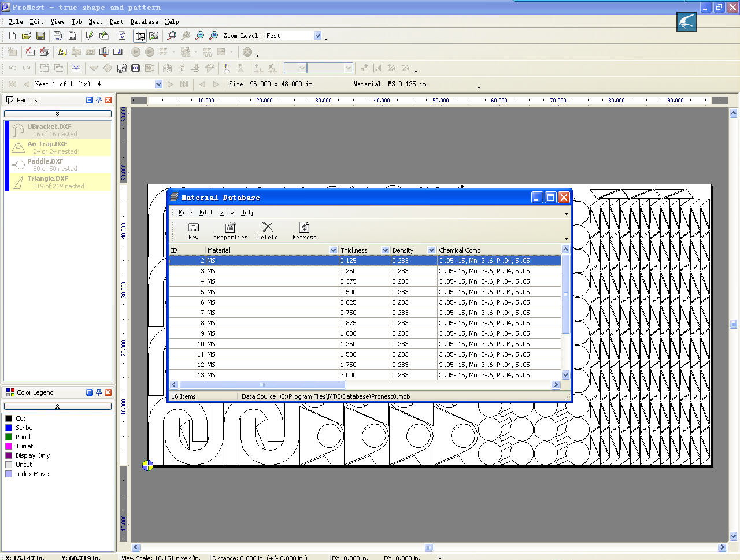Screen dimensions: 740x560
Task: Click the Zoom Out minus magnifier icon
Action: pyautogui.click(x=199, y=36)
